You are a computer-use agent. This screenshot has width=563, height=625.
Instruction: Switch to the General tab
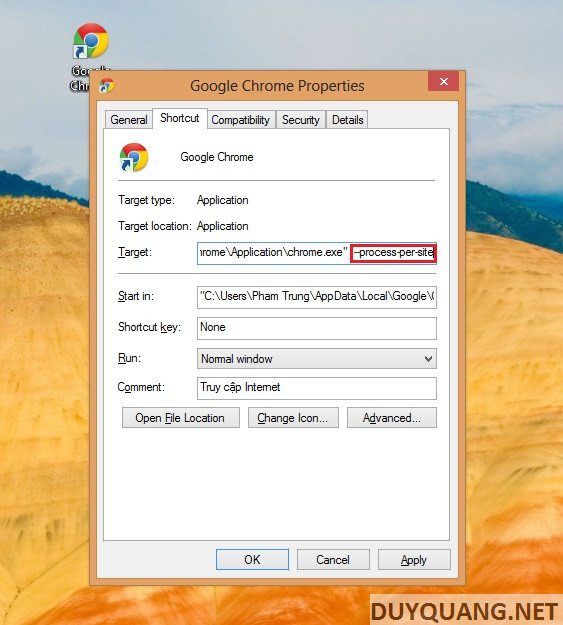coord(129,120)
